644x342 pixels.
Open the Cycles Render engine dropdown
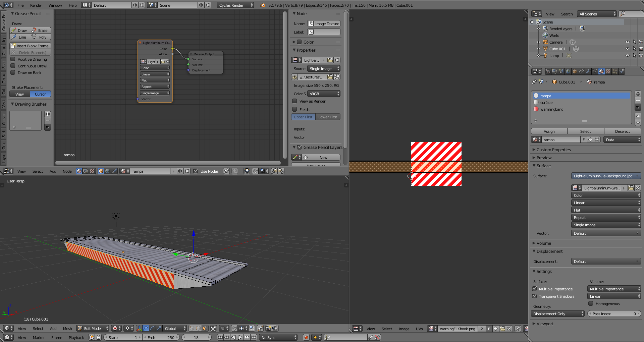point(235,5)
